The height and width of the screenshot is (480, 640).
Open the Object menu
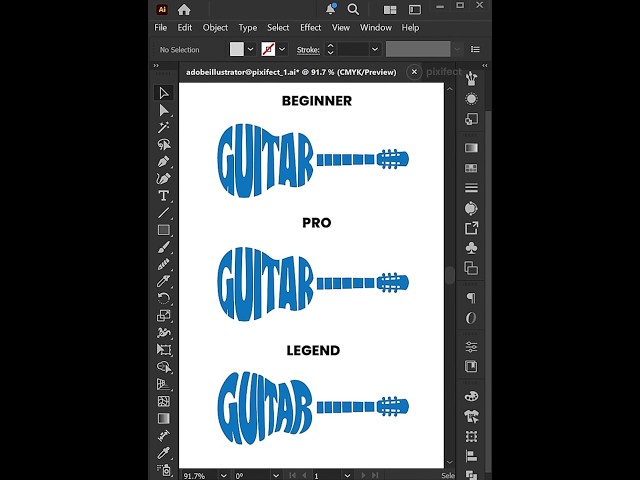[x=215, y=28]
